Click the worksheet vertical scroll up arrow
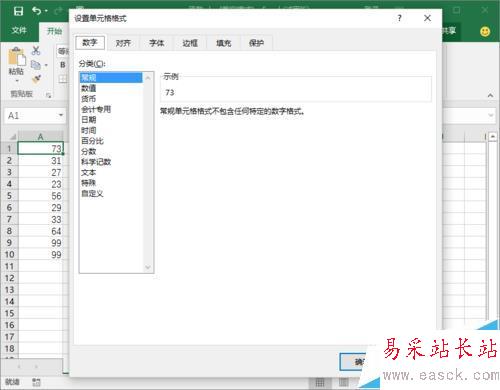 (492, 137)
